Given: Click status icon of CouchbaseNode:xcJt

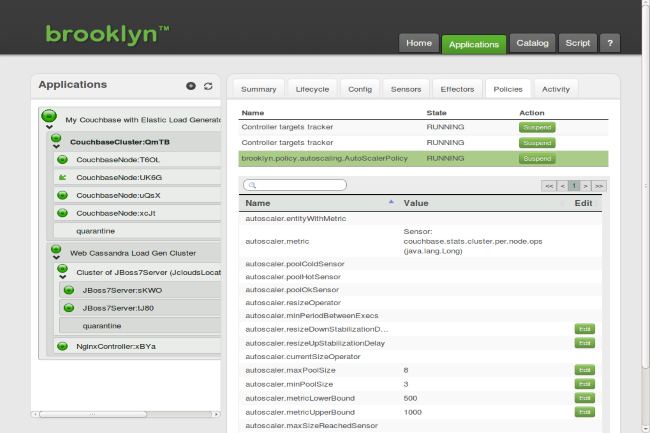Looking at the screenshot, I should tap(62, 213).
